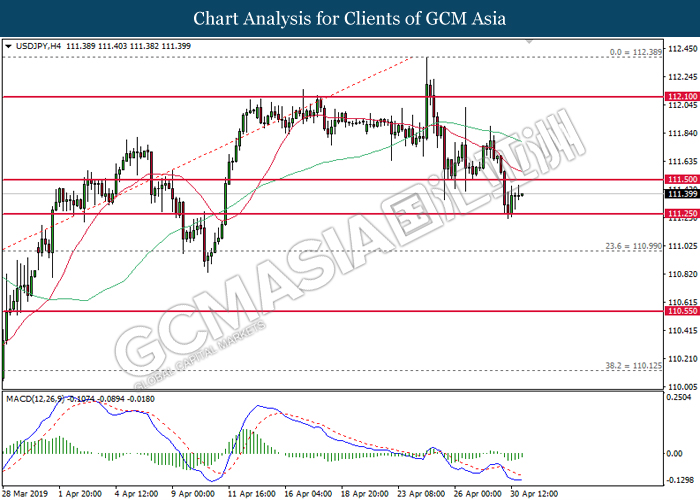Click the 112.245 price axis value
The height and width of the screenshot is (500, 700).
pos(682,77)
